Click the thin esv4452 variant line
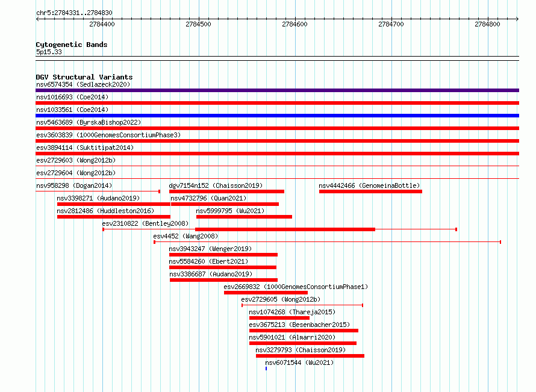 (x=328, y=242)
